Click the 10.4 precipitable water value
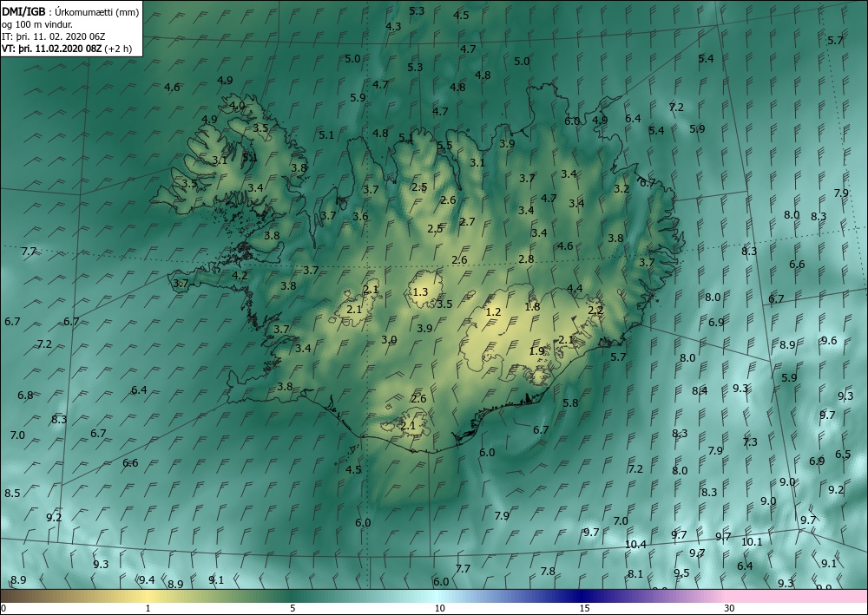This screenshot has height=615, width=868. tap(635, 544)
